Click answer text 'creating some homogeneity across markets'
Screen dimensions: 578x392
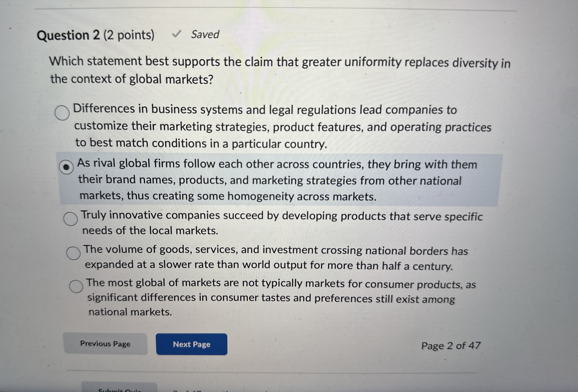coord(264,196)
